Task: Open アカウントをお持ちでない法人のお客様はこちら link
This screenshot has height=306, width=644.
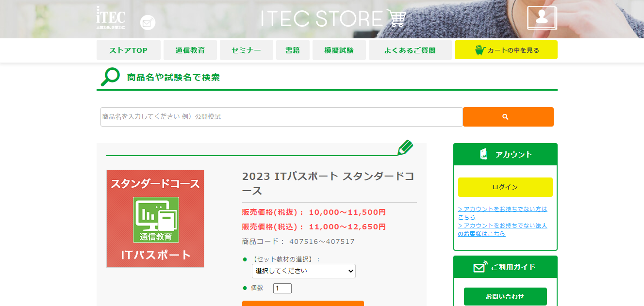Action: [x=502, y=229]
